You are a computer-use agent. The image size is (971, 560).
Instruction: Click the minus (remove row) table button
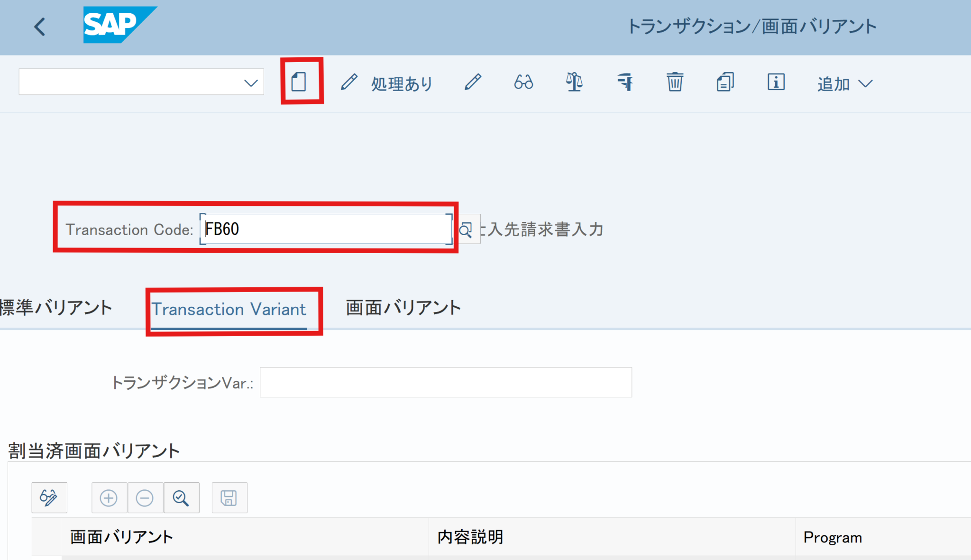pos(145,498)
